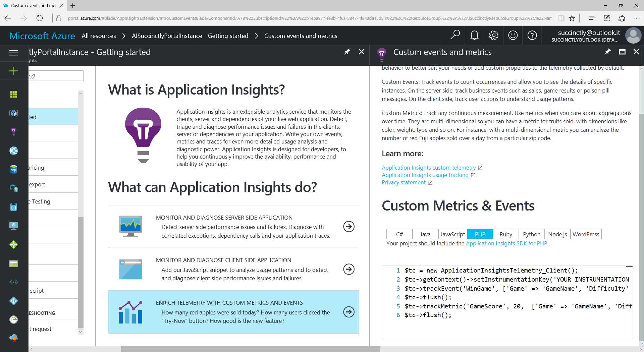This screenshot has height=352, width=644.
Task: Click AISuccinctlyPortalInstance - Getting started breadcrumb
Action: coord(190,36)
